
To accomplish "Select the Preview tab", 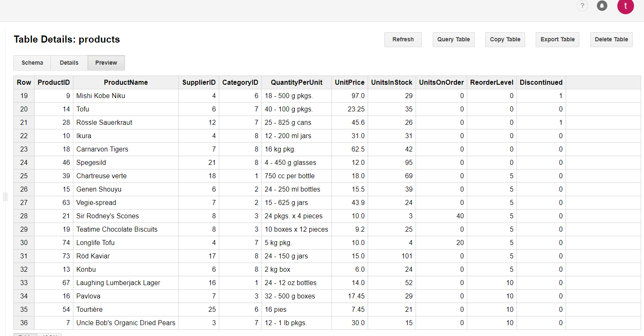I will (x=106, y=62).
